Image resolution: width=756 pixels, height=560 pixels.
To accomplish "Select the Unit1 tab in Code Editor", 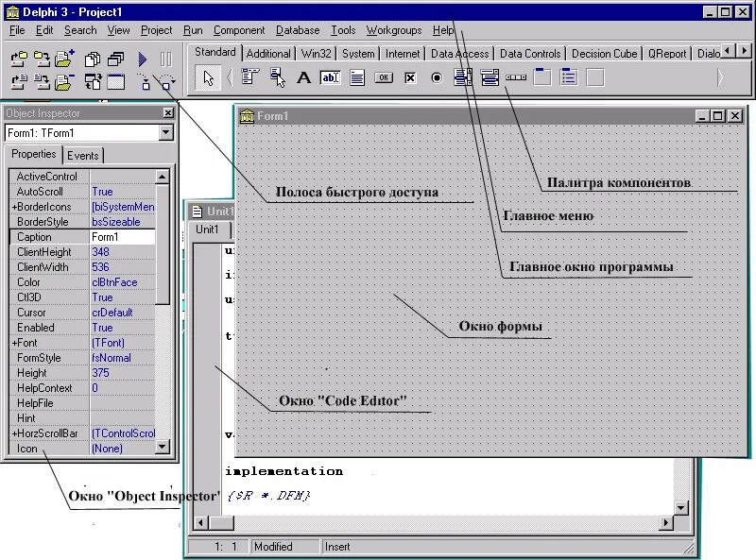I will coord(207,229).
